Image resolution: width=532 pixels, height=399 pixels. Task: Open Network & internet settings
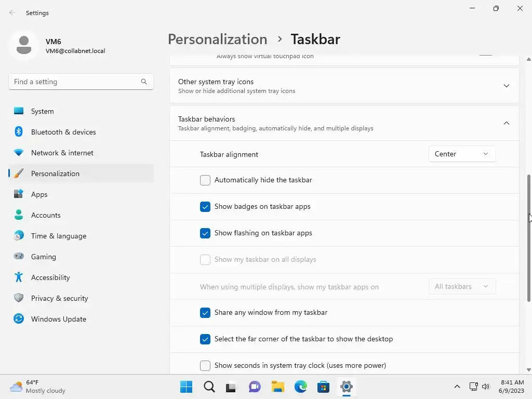coord(62,153)
